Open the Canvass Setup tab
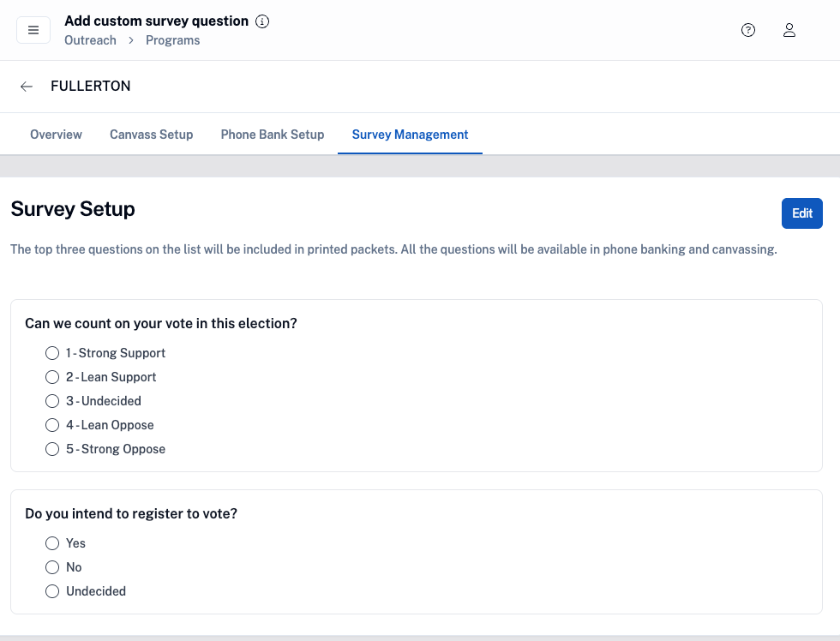The image size is (840, 641). coord(151,135)
